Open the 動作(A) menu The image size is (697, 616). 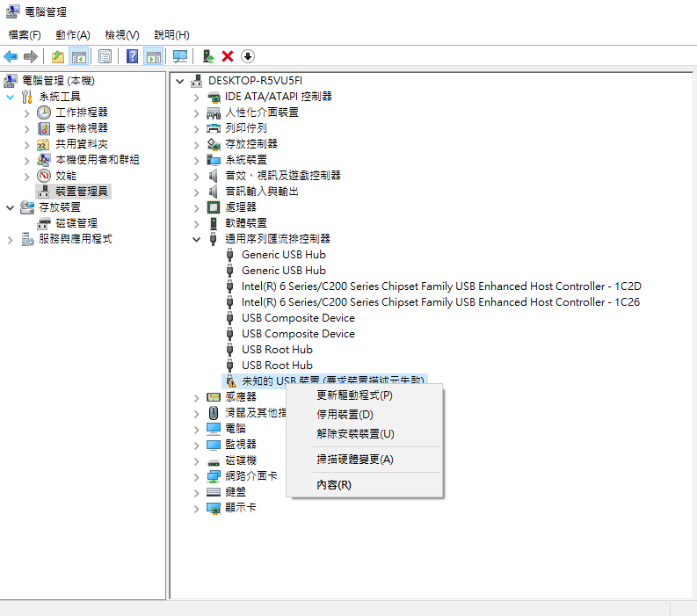(x=73, y=34)
